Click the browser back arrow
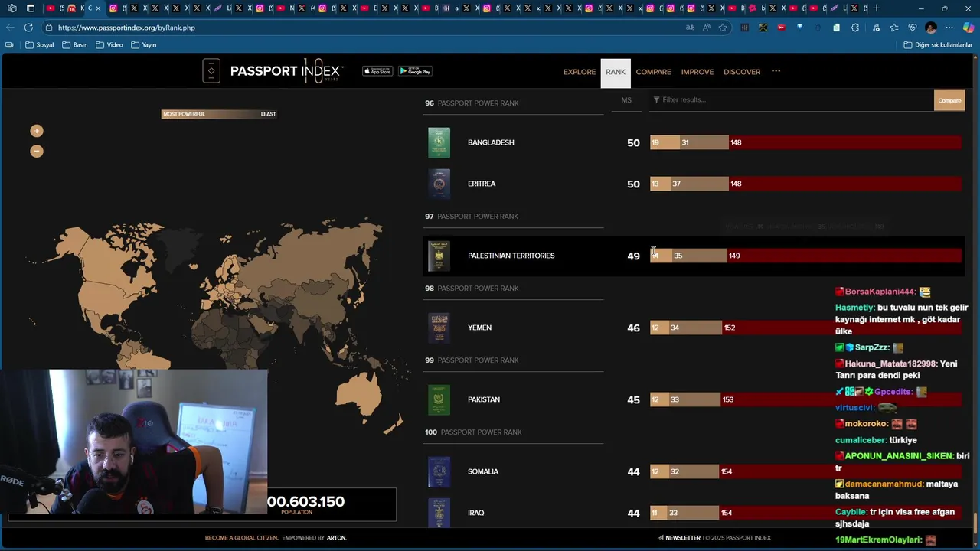 (x=10, y=28)
